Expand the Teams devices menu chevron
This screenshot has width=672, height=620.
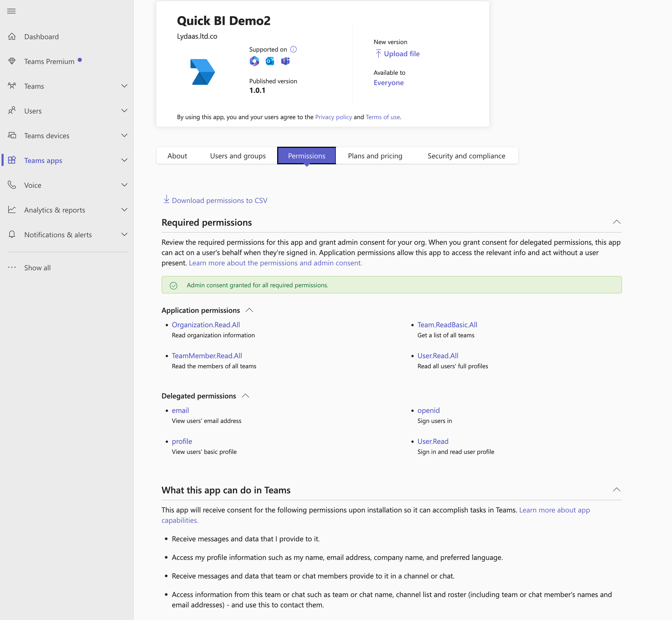124,136
